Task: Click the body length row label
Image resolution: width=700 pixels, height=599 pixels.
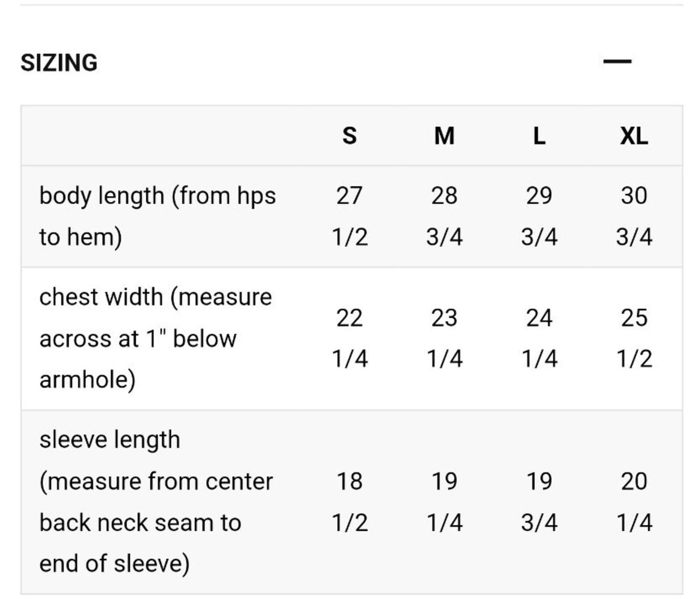Action: (x=157, y=216)
